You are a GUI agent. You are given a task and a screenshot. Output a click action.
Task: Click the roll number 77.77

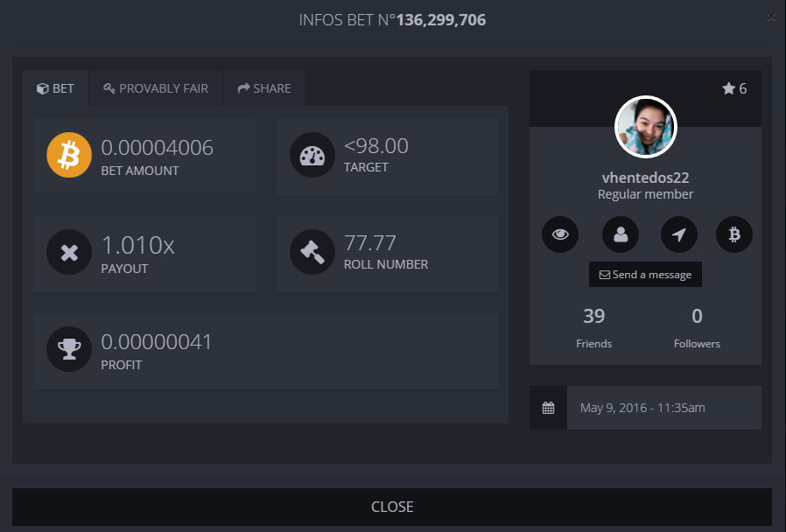point(370,243)
